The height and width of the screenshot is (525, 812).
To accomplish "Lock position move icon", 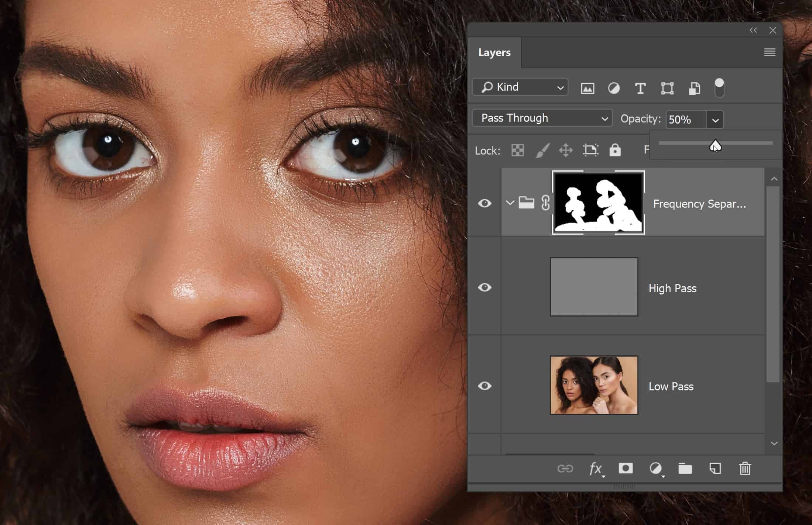I will click(566, 150).
